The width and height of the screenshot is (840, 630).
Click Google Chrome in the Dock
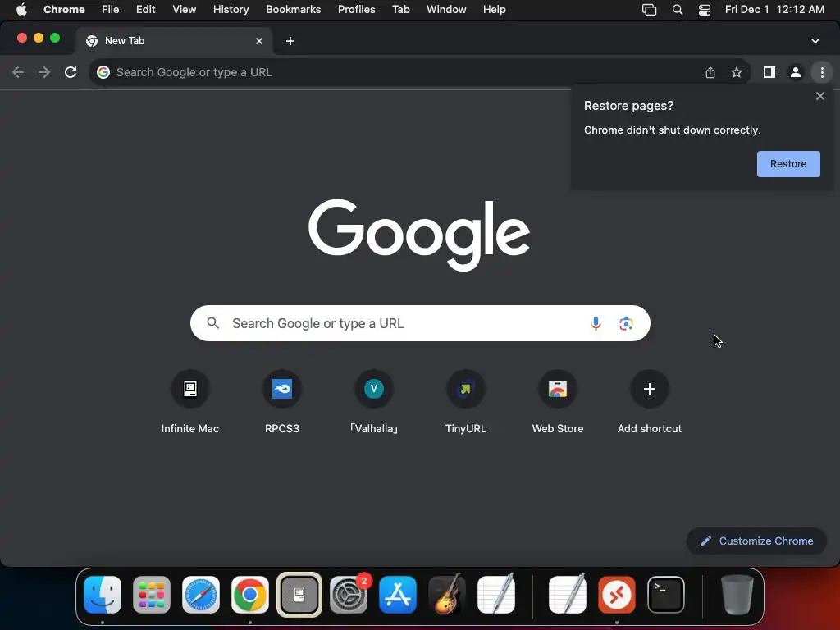click(x=249, y=595)
